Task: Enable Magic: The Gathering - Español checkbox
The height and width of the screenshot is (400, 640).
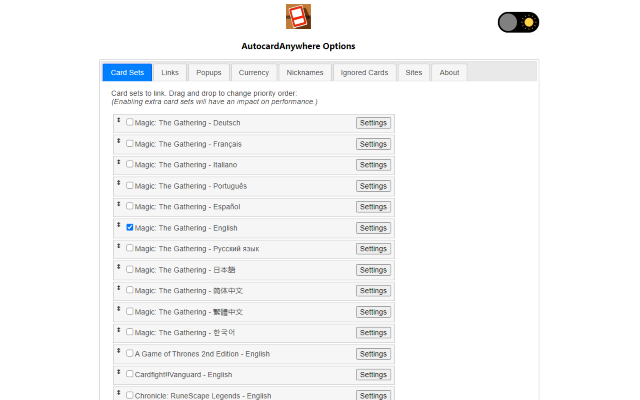Action: (130, 206)
